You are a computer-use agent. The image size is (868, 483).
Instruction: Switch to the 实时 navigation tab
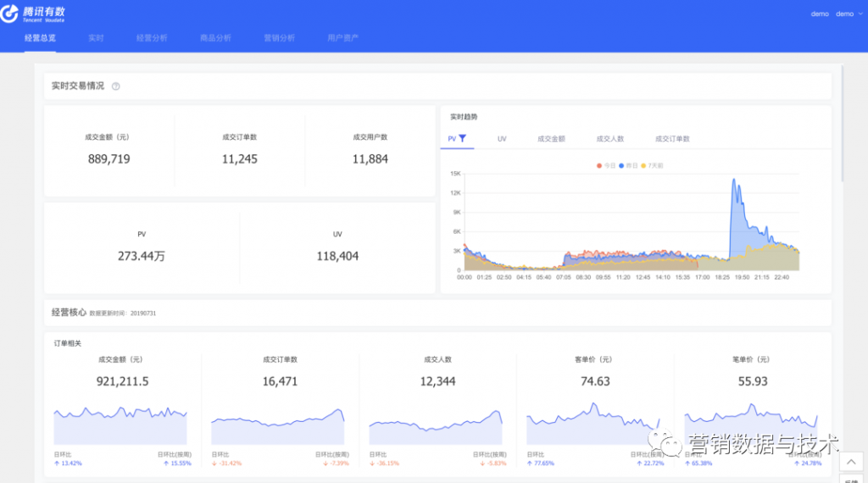96,38
